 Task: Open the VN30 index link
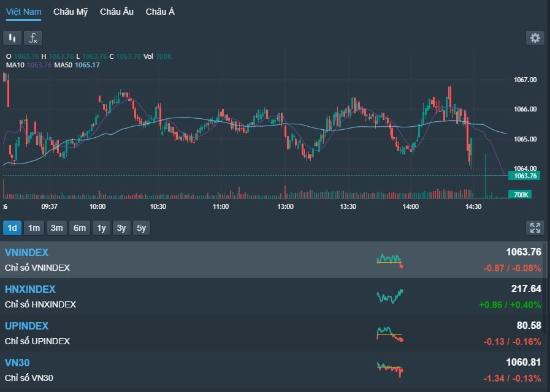click(17, 363)
